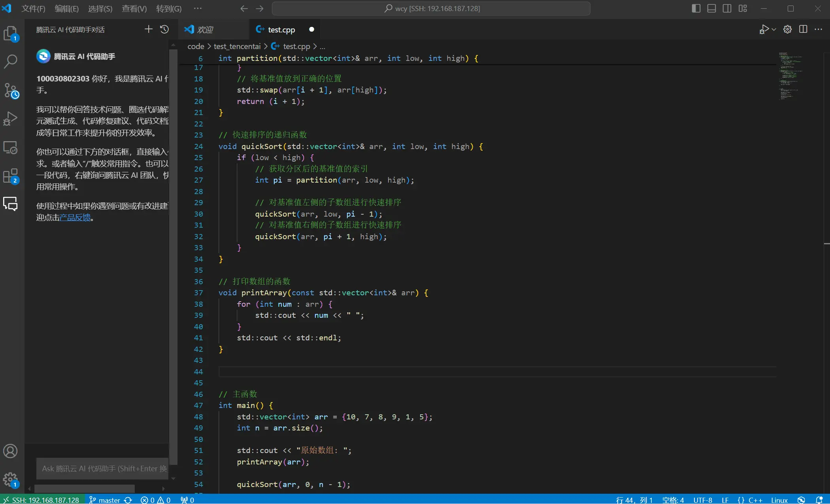Open the 选择(S) menu
The width and height of the screenshot is (830, 504).
tap(100, 8)
